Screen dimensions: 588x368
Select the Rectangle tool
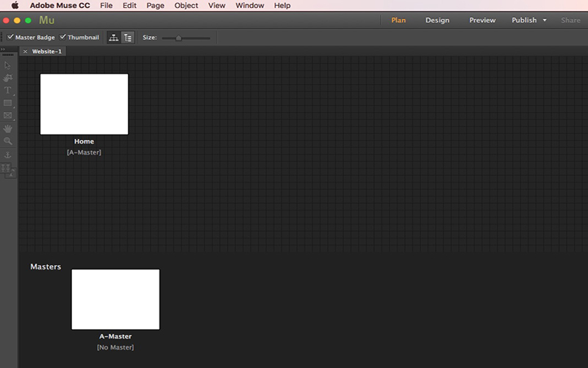click(7, 103)
